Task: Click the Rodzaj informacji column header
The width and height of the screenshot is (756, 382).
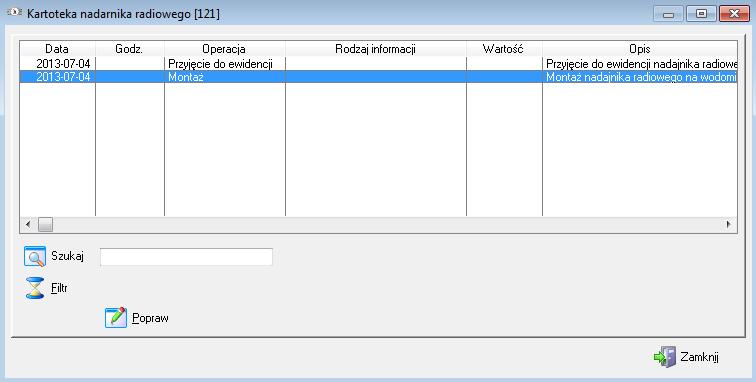Action: 376,49
